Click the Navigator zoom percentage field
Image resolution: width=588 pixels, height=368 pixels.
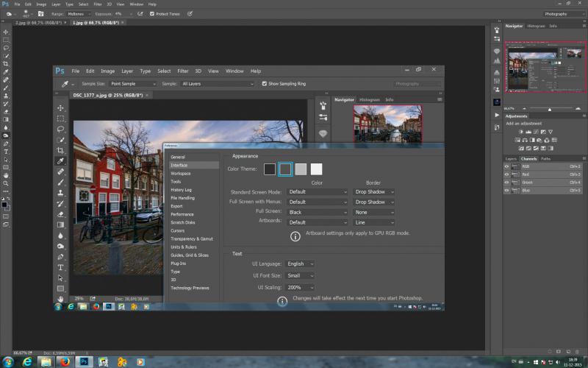pos(509,108)
